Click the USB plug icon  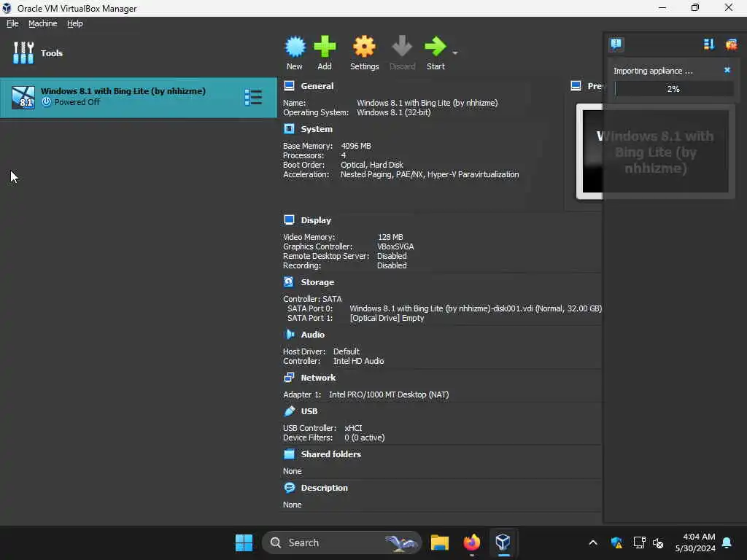point(289,411)
